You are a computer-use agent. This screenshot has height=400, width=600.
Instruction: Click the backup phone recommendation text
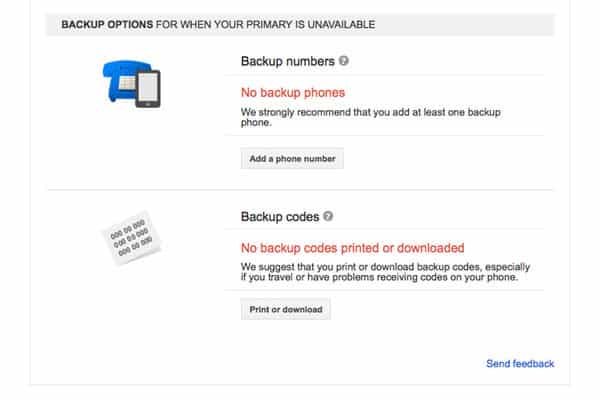[370, 117]
